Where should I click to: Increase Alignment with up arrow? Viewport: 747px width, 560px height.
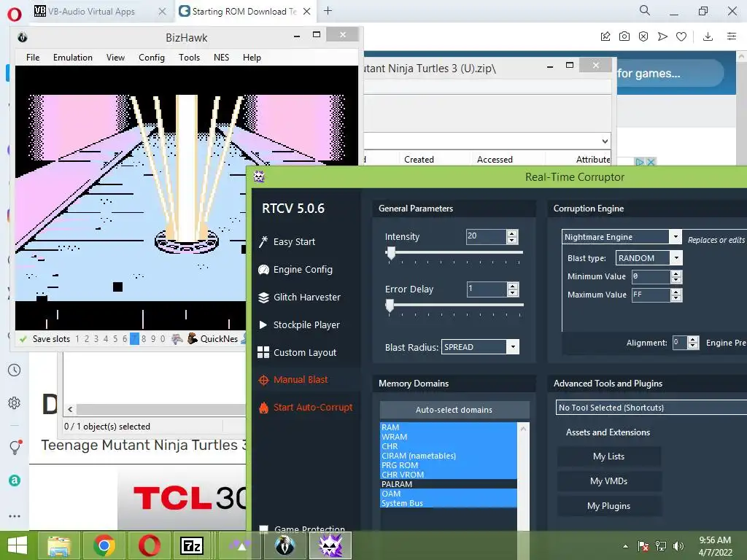pos(693,340)
